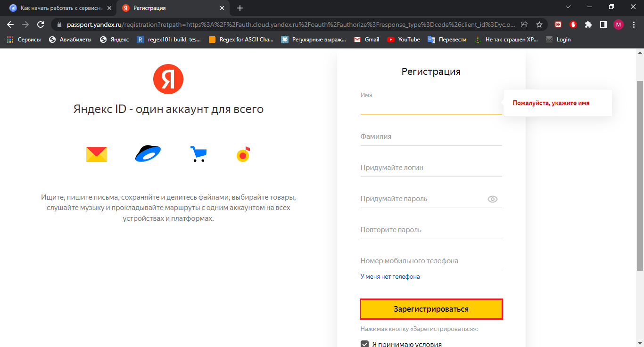644x347 pixels.
Task: Click the "Номер мобильного телефона" field
Action: 431,261
